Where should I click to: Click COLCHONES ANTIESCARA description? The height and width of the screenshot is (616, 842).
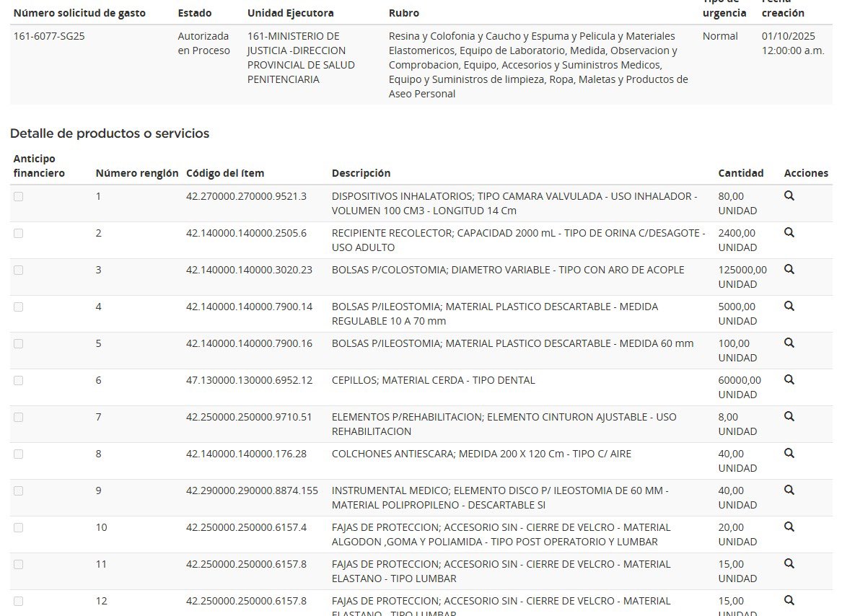pyautogui.click(x=481, y=454)
